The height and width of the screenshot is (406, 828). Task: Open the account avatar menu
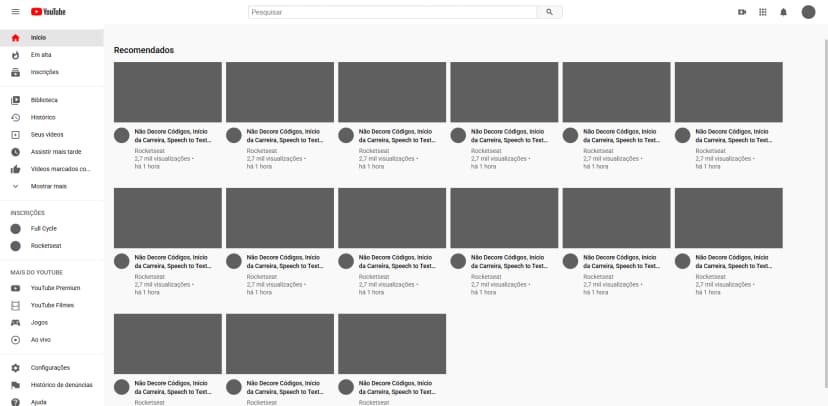(x=808, y=12)
